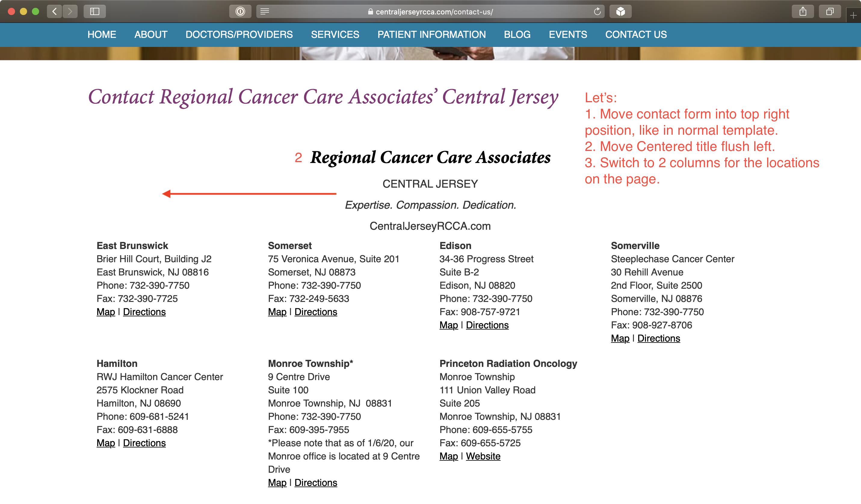Click 'RWJ Hamilton Cancer Center' address line
The width and height of the screenshot is (861, 504).
click(159, 376)
